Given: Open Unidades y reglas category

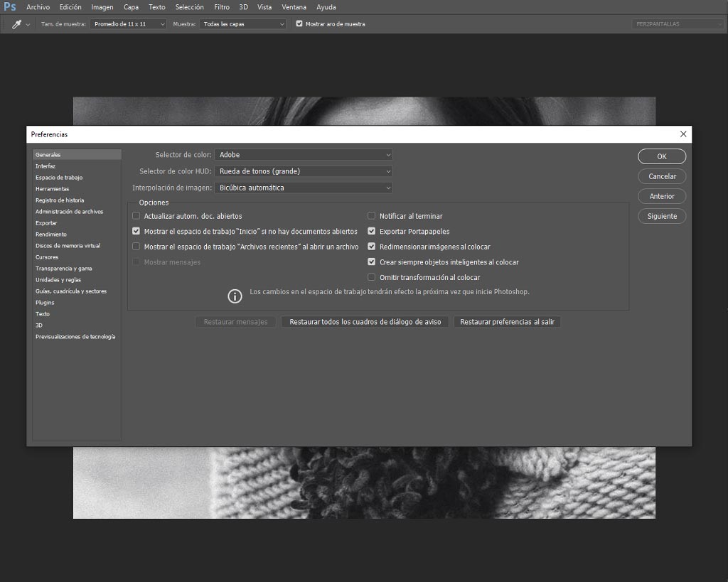Looking at the screenshot, I should (x=58, y=280).
